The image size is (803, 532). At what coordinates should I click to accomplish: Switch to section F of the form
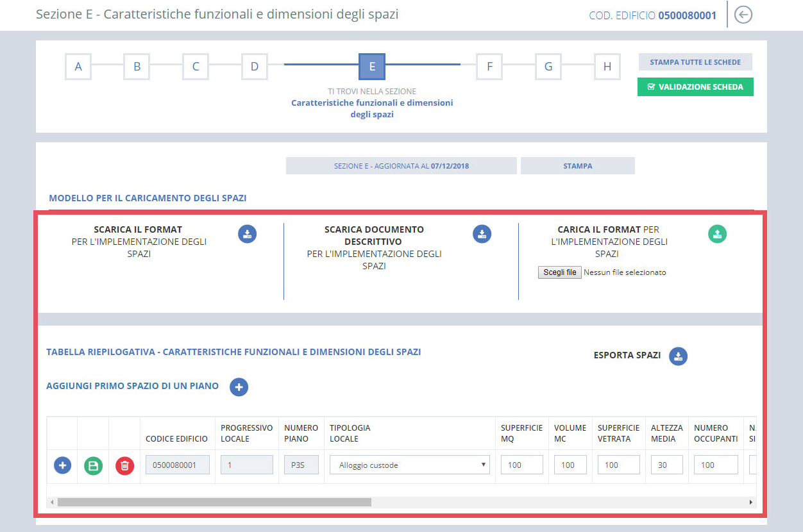coord(489,66)
